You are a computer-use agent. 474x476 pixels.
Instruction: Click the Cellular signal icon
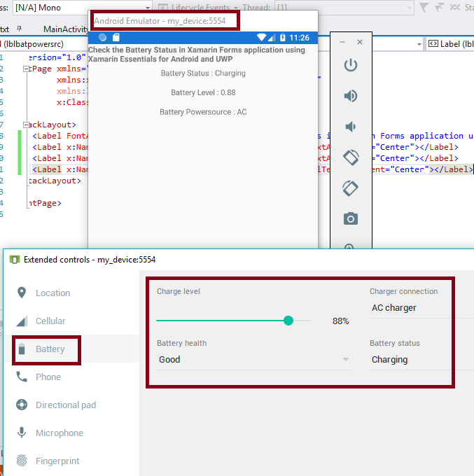(x=22, y=321)
